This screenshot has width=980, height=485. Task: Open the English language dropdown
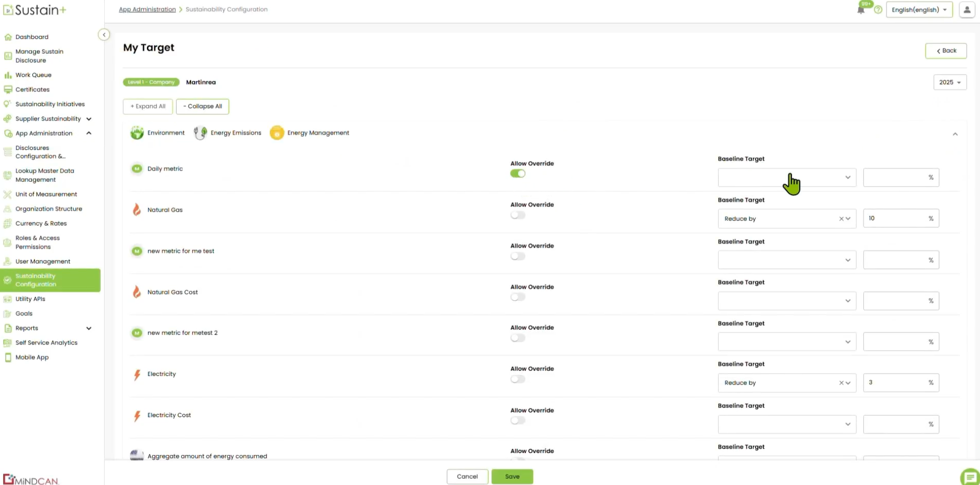[919, 10]
